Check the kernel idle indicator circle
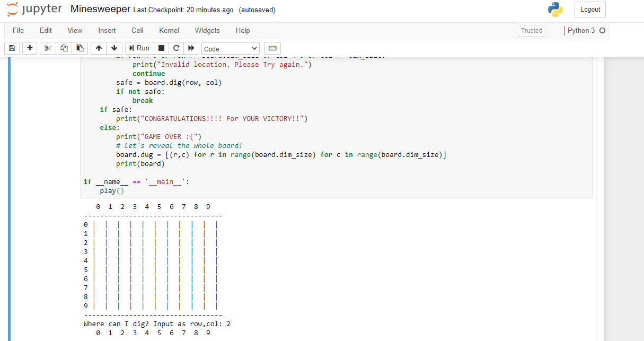This screenshot has height=341, width=644. [602, 31]
